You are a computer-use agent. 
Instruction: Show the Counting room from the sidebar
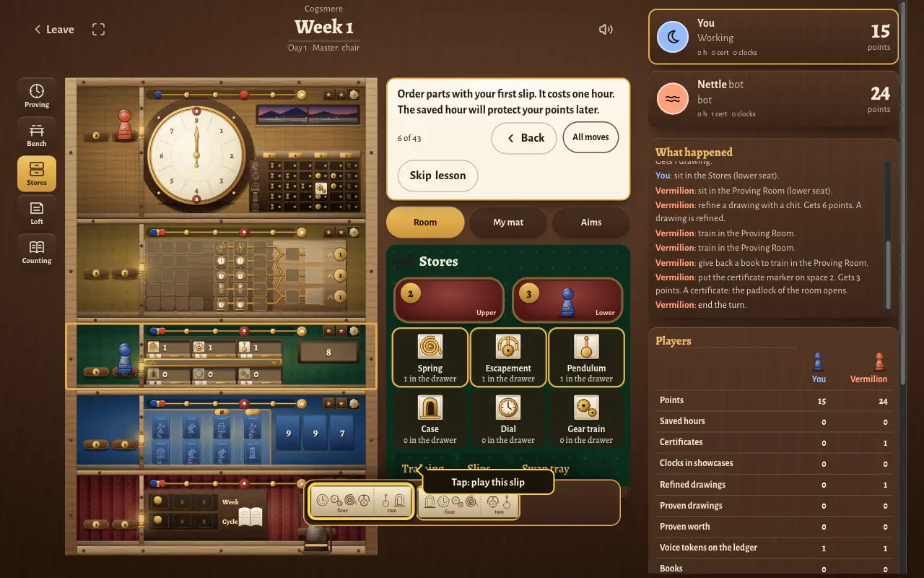point(37,252)
